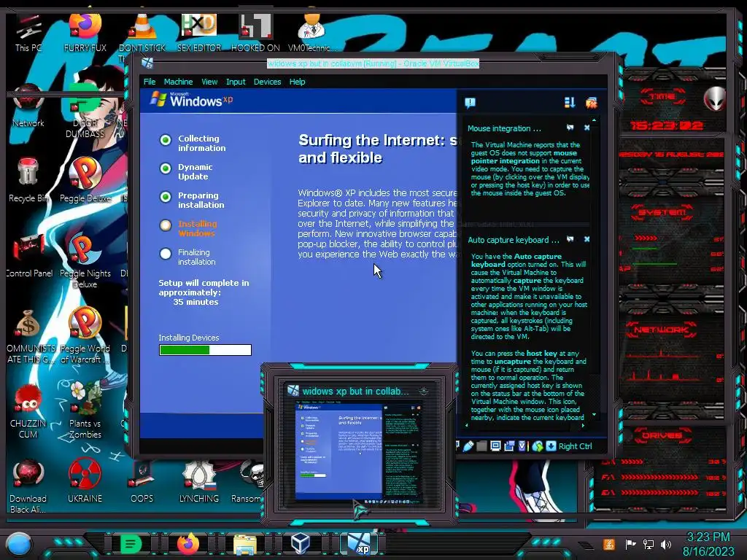Open Firefox from the taskbar
This screenshot has width=747, height=560.
[x=187, y=544]
